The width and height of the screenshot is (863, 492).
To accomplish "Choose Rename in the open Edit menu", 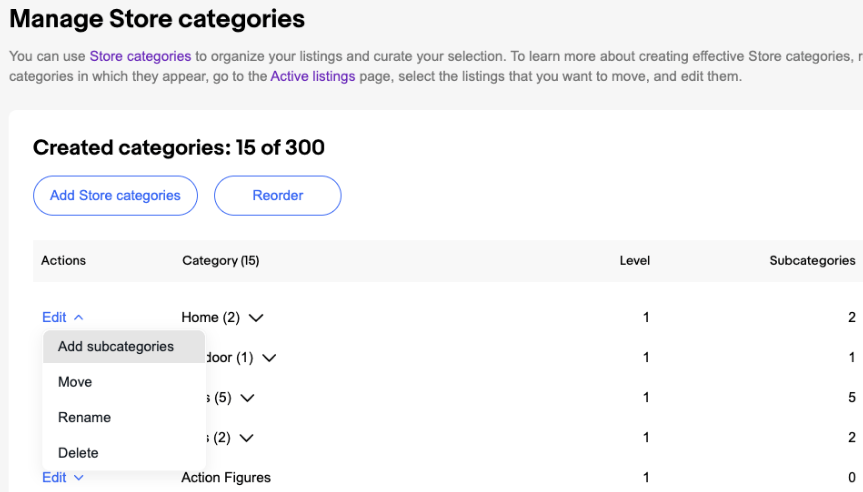I will [84, 417].
